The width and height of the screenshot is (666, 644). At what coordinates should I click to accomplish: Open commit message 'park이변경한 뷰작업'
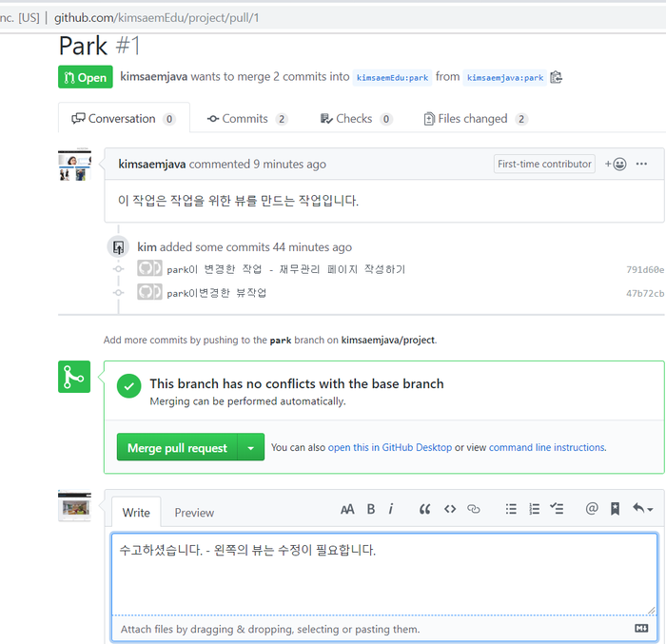point(216,293)
